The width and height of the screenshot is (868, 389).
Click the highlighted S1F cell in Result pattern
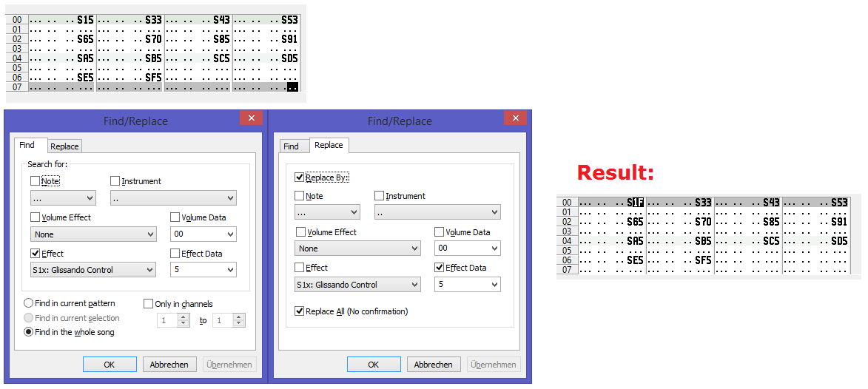635,202
